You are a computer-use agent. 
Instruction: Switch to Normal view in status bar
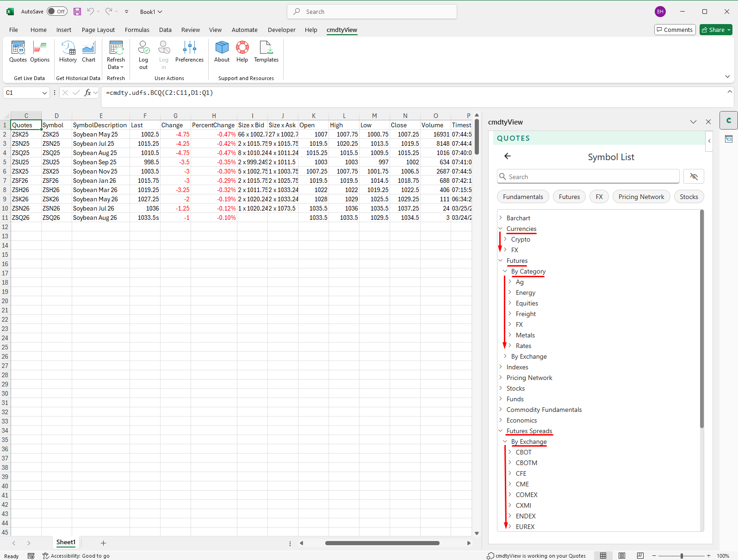point(603,555)
